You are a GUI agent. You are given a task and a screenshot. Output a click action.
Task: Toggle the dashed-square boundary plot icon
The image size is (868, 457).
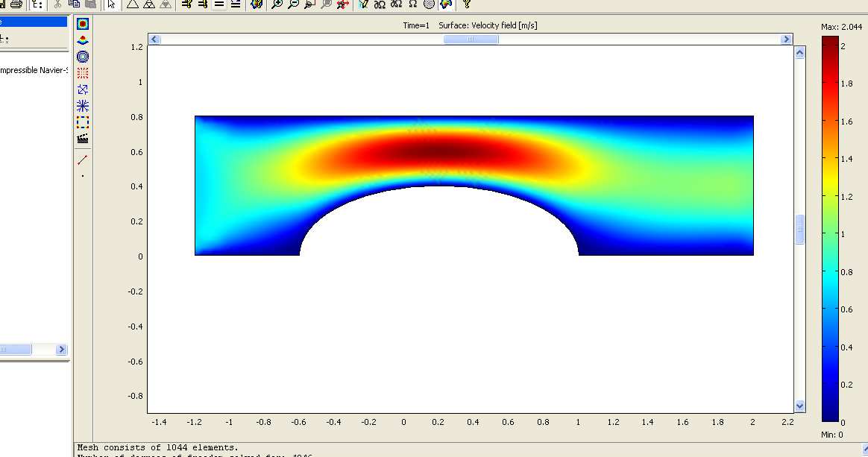[x=83, y=122]
